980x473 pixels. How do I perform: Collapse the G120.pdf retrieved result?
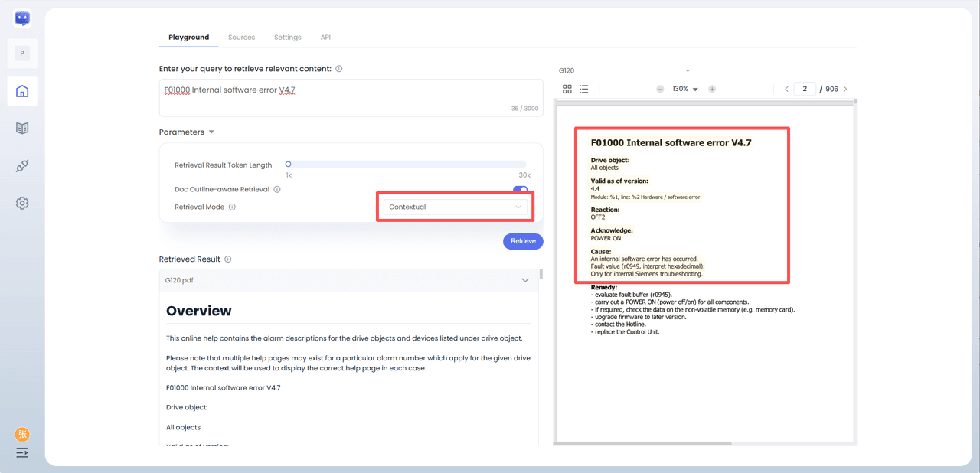[525, 280]
